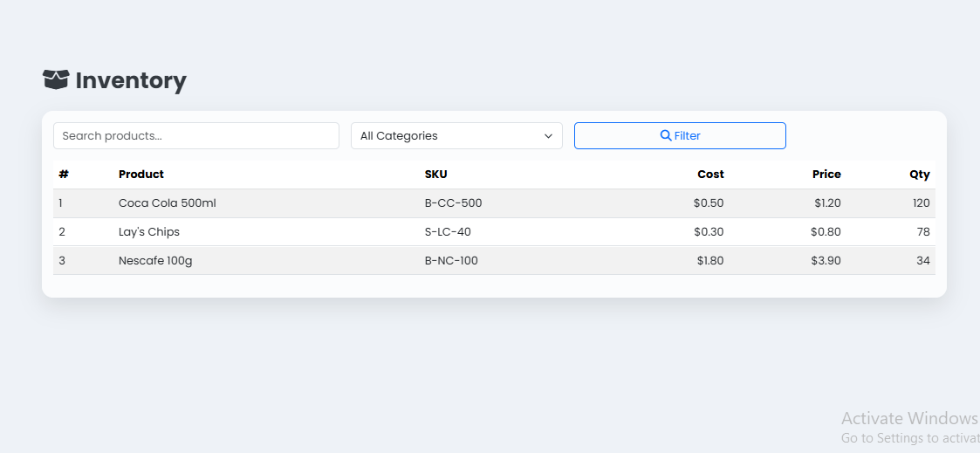Click the Inventory box icon
Image resolution: width=980 pixels, height=453 pixels.
[x=56, y=80]
